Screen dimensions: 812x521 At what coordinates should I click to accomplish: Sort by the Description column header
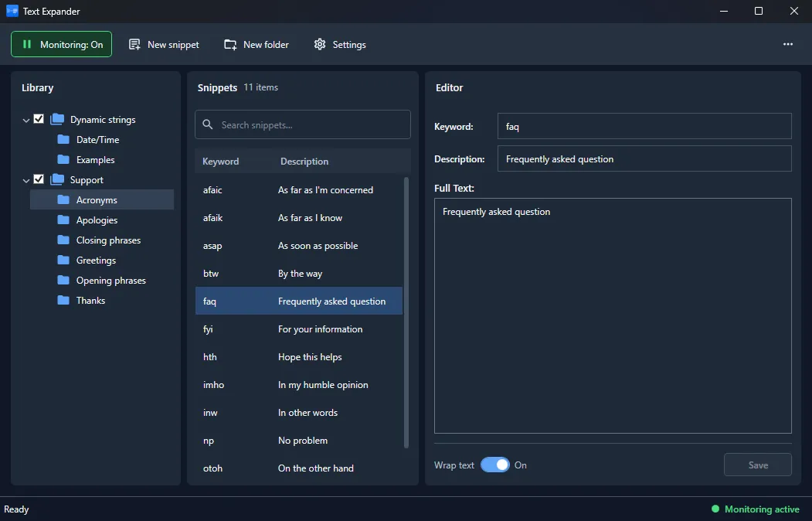coord(304,161)
